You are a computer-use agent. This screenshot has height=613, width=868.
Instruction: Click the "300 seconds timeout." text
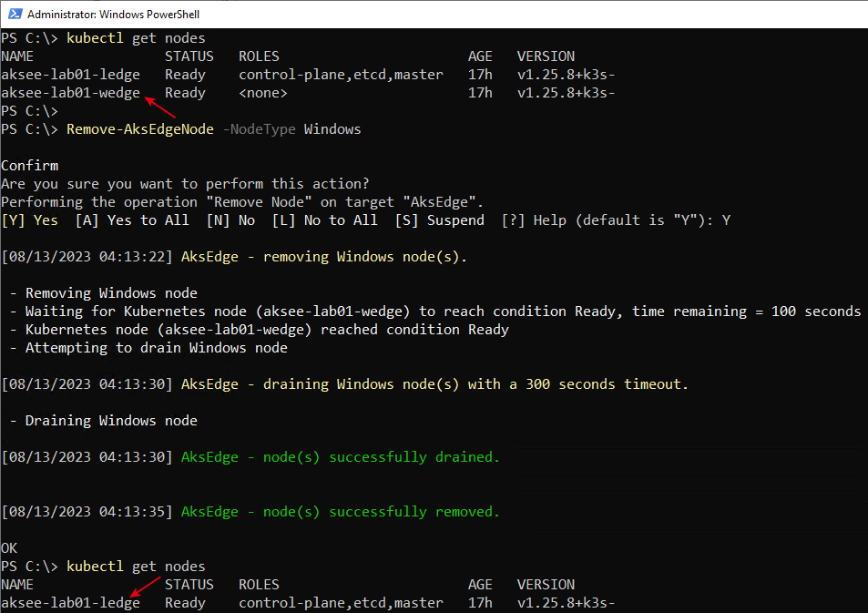607,384
